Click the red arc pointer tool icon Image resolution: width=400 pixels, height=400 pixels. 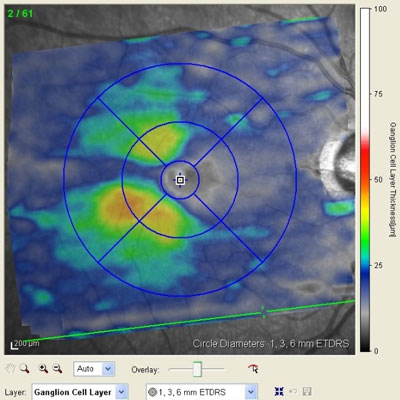(253, 369)
